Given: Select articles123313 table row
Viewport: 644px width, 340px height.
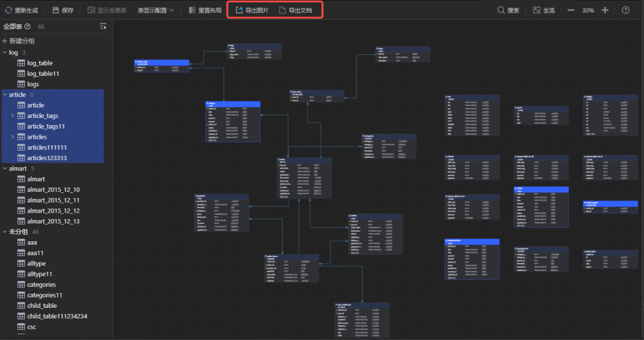Looking at the screenshot, I should [53, 158].
